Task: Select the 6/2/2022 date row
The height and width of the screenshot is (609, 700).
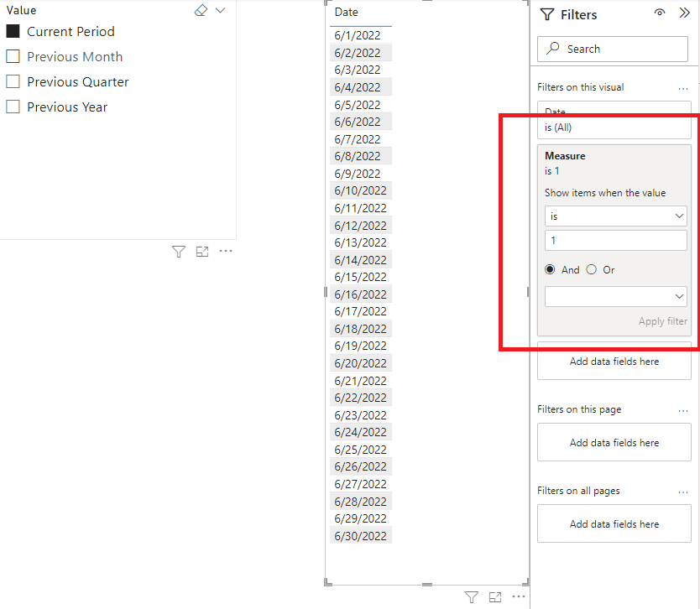Action: tap(361, 53)
